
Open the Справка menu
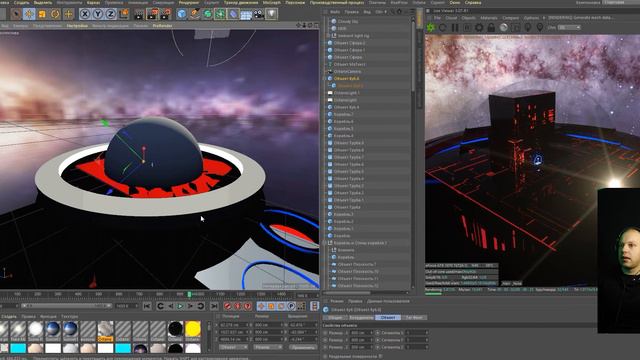click(473, 2)
